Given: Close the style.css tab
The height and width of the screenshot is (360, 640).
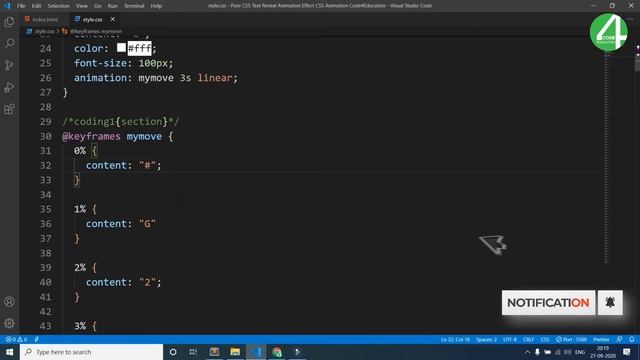Looking at the screenshot, I should point(113,19).
